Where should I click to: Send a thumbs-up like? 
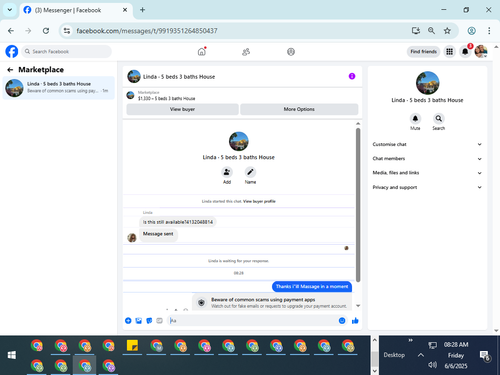point(355,321)
